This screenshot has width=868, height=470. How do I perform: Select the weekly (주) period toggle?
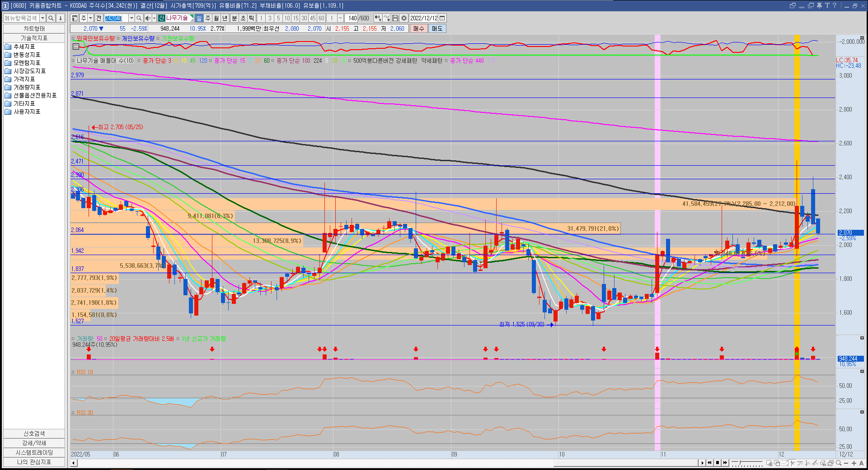pos(208,18)
